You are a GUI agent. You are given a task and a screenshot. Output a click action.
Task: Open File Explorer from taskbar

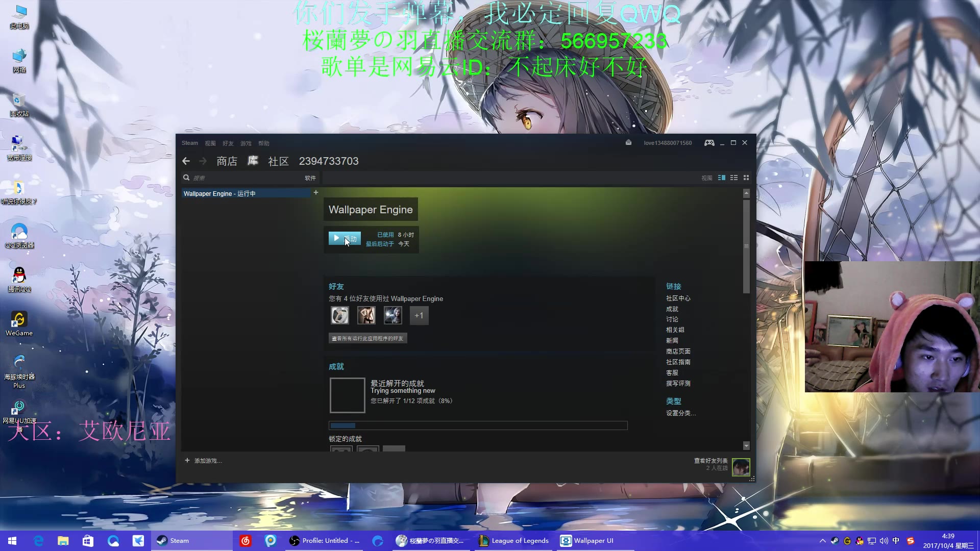point(63,541)
